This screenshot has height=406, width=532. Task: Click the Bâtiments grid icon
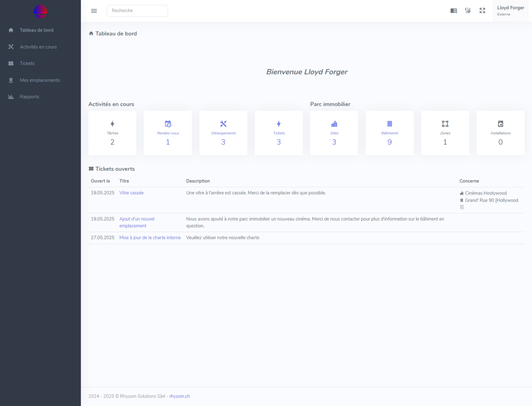click(x=389, y=124)
